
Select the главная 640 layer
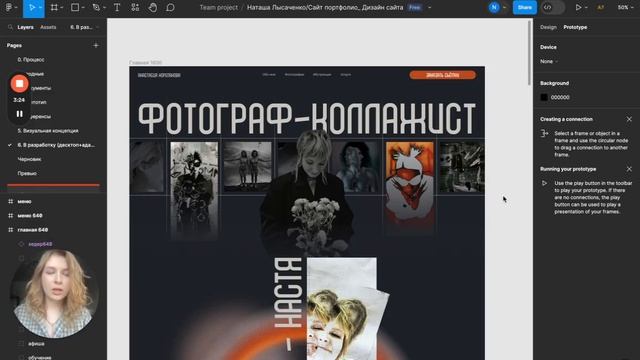coord(33,230)
